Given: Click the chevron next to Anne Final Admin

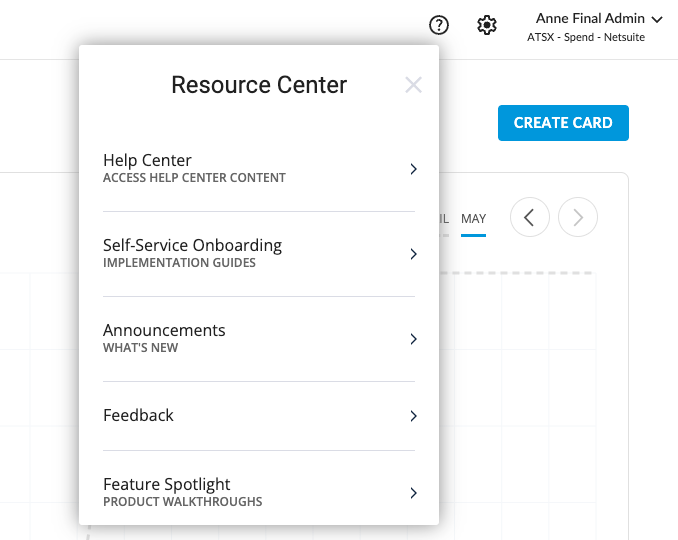Looking at the screenshot, I should click(x=657, y=19).
